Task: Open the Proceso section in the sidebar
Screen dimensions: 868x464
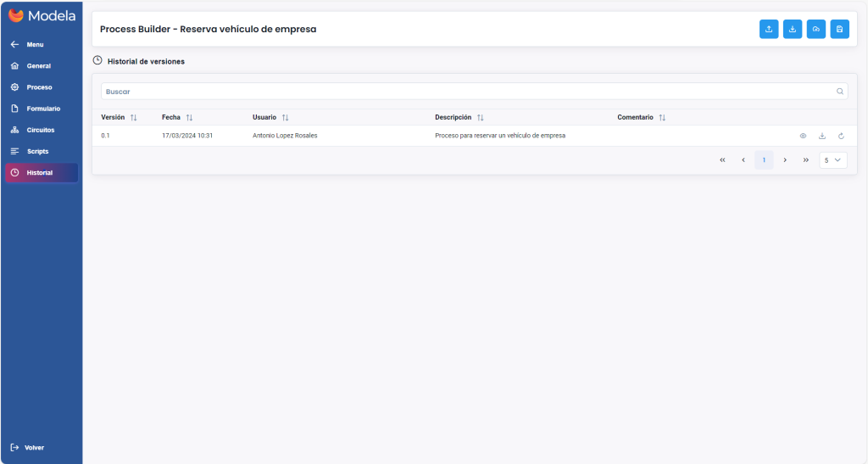Action: pos(39,87)
